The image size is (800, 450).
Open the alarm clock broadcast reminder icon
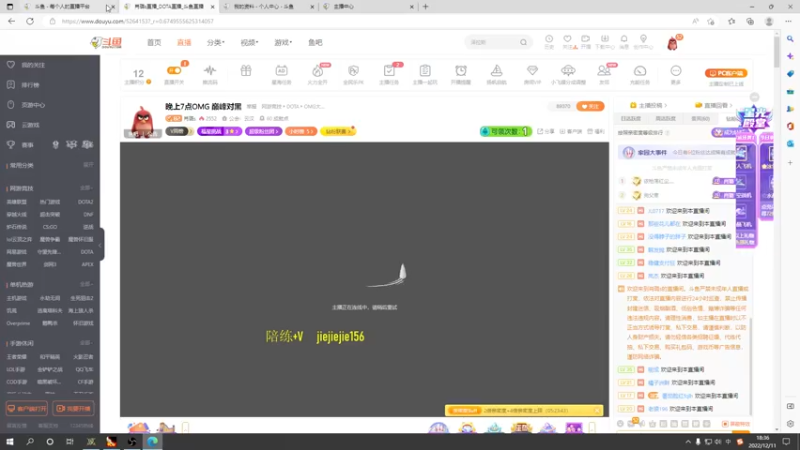(x=461, y=70)
